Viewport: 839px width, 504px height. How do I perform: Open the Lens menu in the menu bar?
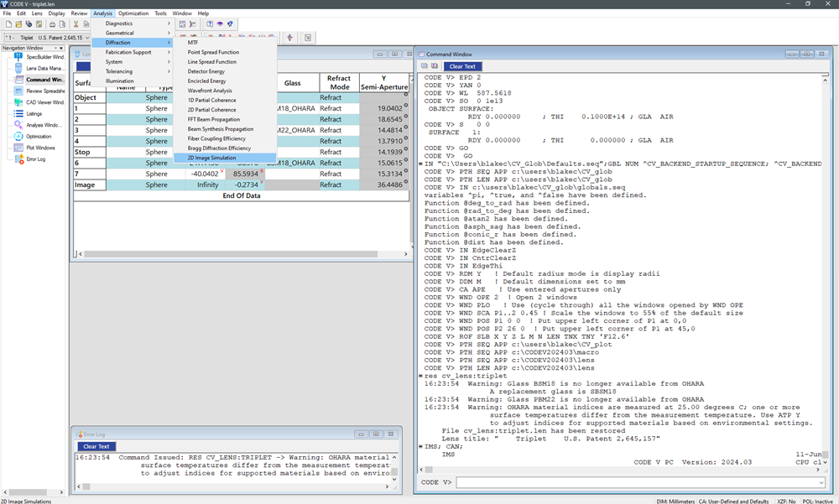click(37, 13)
